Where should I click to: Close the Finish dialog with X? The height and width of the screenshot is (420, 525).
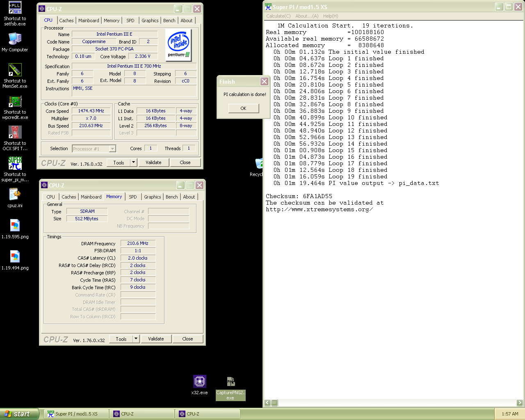pos(265,82)
